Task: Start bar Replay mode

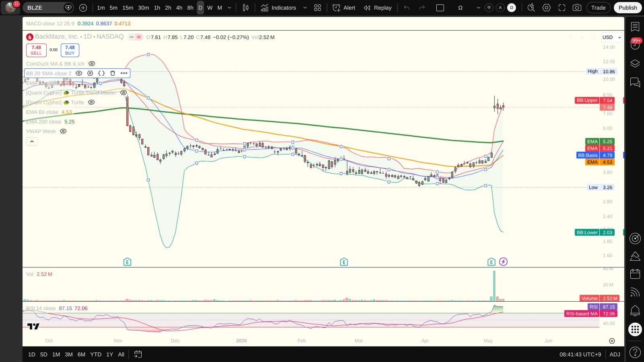Action: coord(378,8)
